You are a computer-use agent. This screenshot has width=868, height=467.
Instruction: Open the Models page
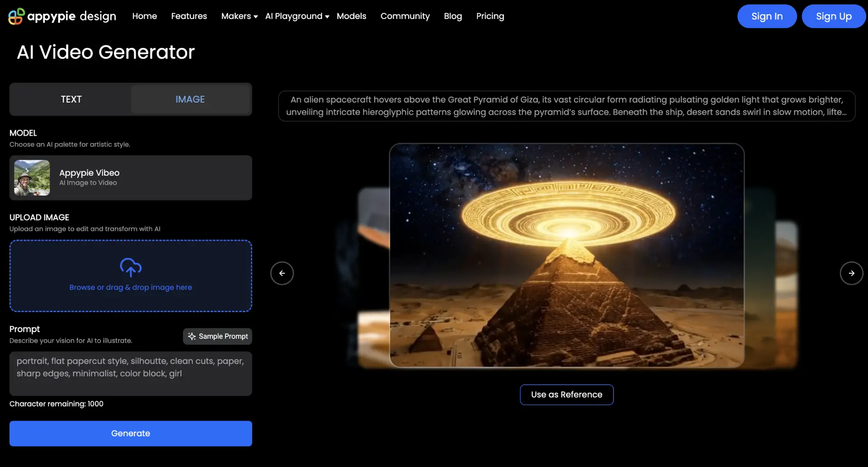click(352, 16)
